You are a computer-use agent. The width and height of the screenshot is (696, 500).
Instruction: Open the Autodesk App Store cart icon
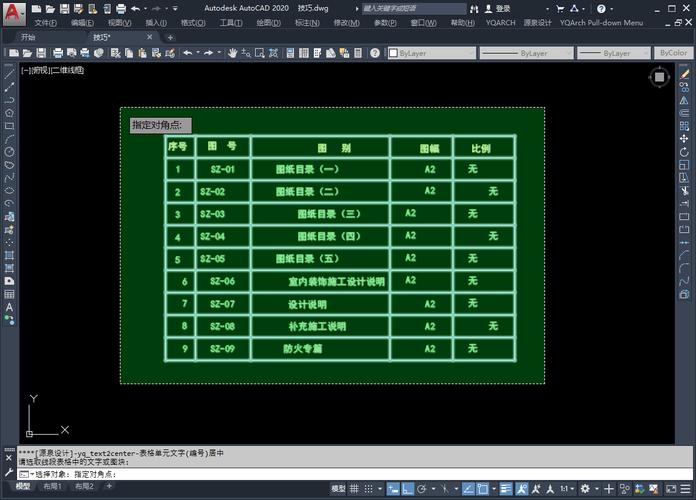[560, 8]
